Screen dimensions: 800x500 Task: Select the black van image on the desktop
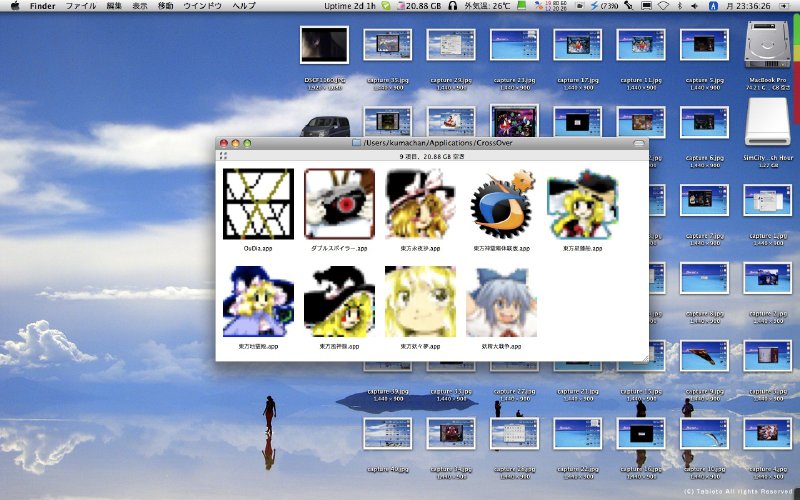click(x=325, y=127)
